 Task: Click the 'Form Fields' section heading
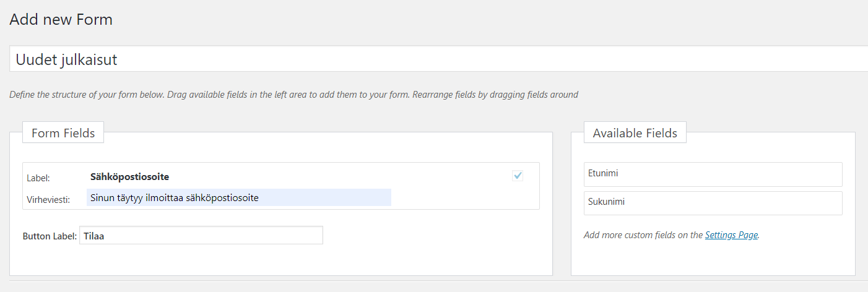pos(63,133)
